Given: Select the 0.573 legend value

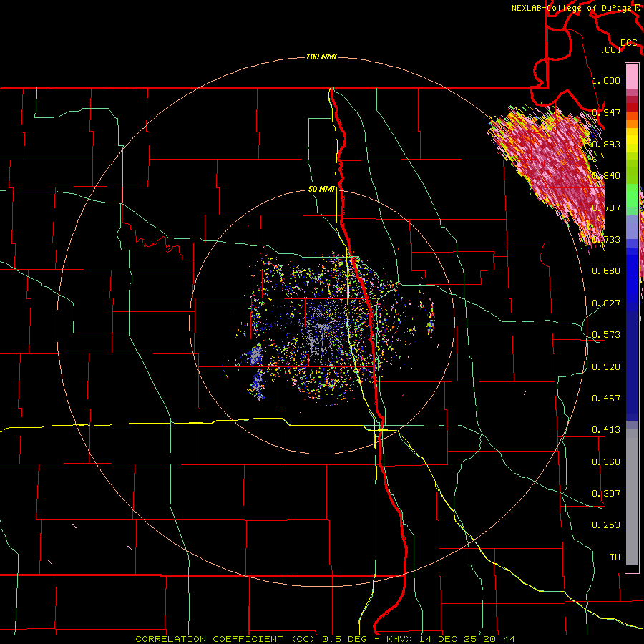Looking at the screenshot, I should (606, 334).
